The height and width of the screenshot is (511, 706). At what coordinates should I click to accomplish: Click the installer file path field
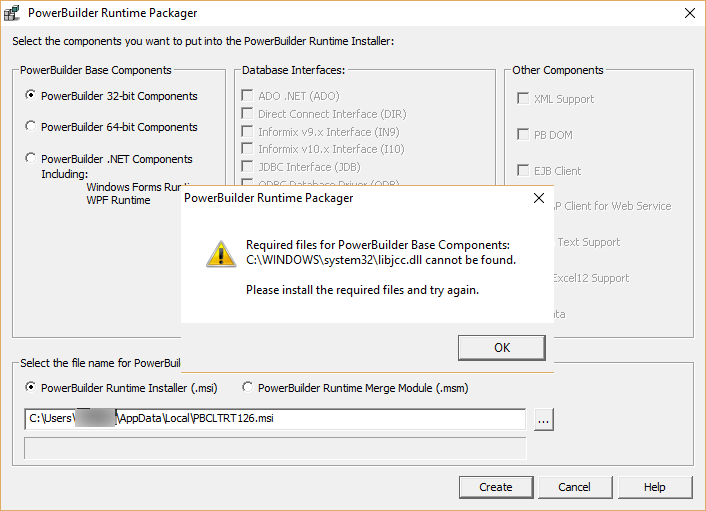coord(275,419)
